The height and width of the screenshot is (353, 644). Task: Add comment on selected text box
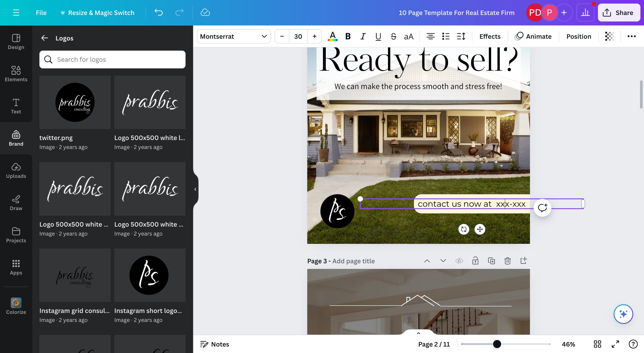pyautogui.click(x=542, y=208)
